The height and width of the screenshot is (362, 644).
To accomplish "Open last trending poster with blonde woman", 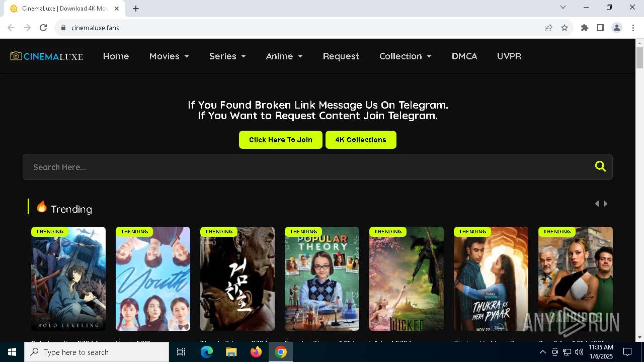I will click(x=576, y=279).
